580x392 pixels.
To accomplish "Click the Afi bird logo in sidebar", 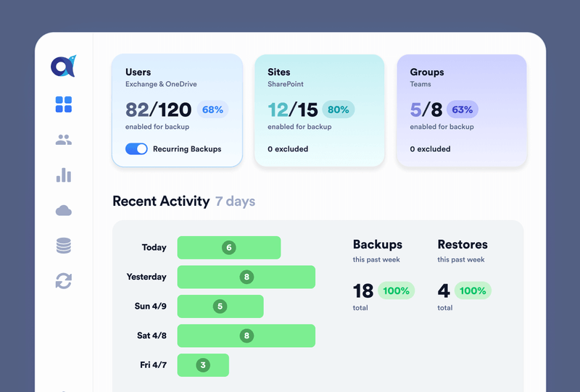I will coord(63,66).
